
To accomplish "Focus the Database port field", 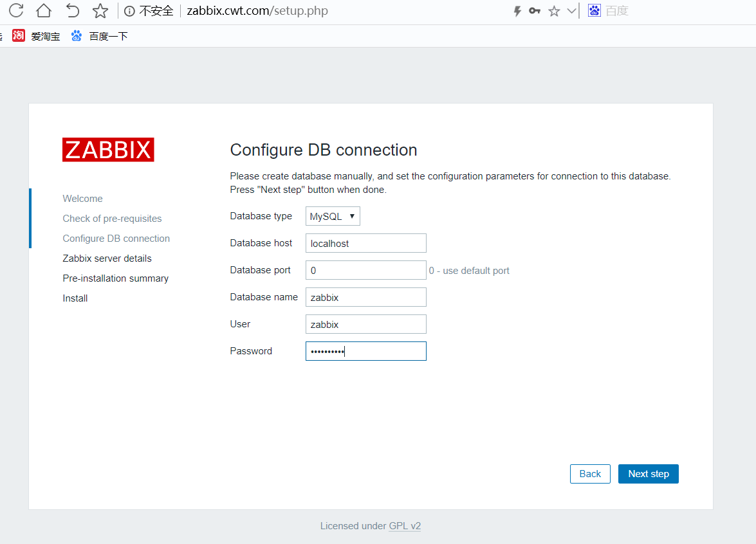I will pyautogui.click(x=366, y=270).
